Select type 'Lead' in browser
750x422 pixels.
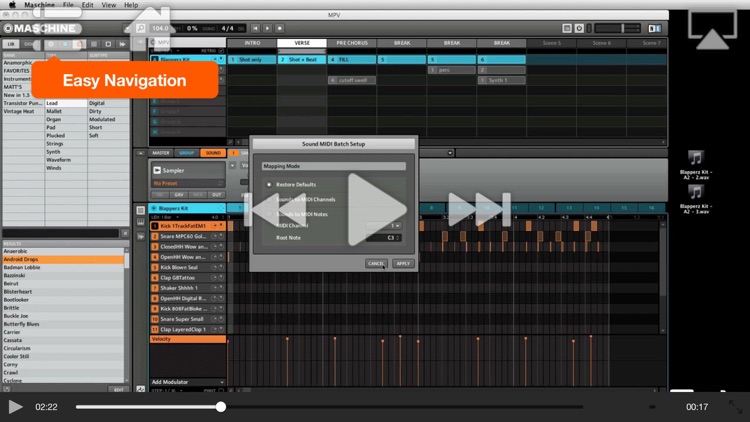coord(66,103)
